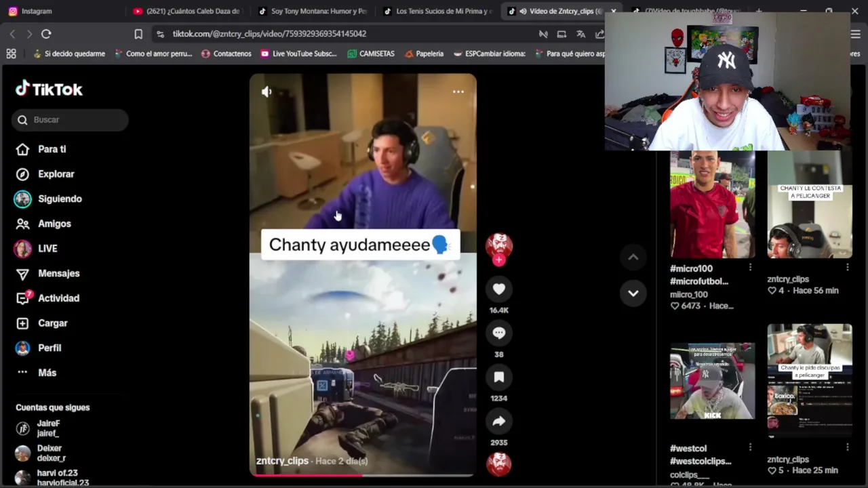Image resolution: width=868 pixels, height=488 pixels.
Task: Open Mensajes inbox
Action: coord(47,273)
